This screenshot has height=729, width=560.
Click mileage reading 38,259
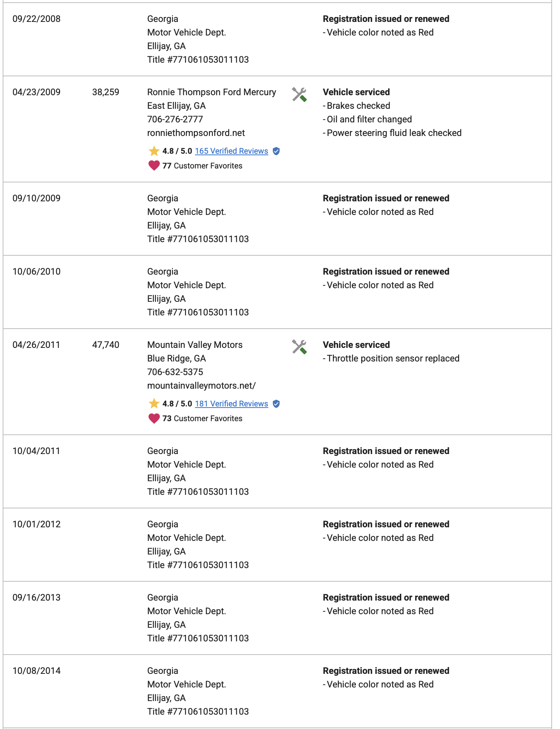point(106,92)
